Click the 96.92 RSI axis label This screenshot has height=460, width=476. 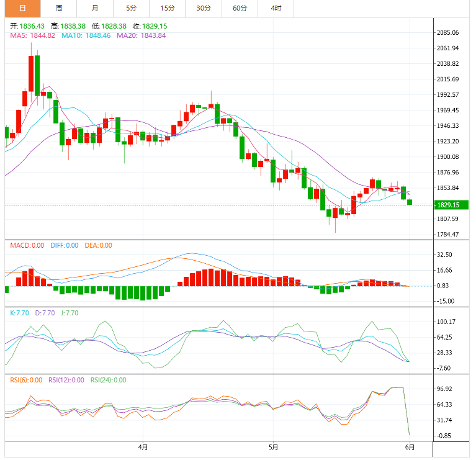444,389
